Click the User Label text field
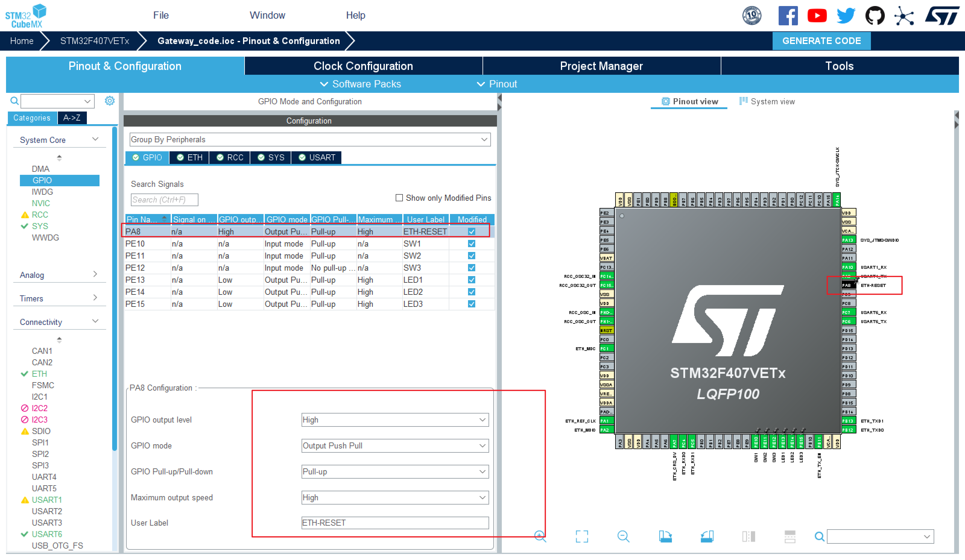Image resolution: width=965 pixels, height=560 pixels. point(395,523)
